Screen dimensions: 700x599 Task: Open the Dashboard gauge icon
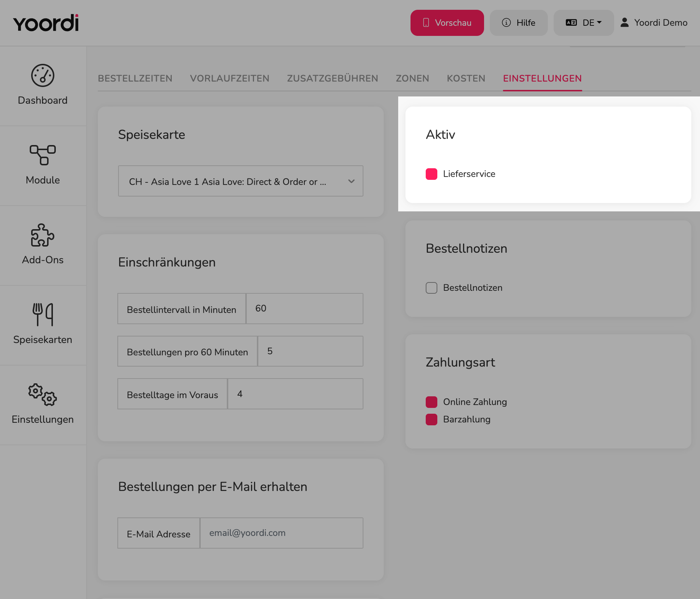pyautogui.click(x=43, y=76)
